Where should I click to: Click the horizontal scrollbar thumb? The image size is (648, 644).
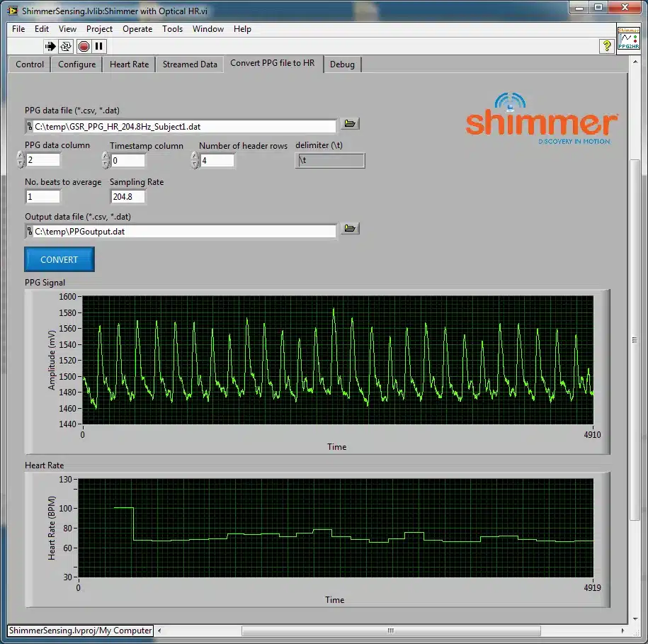pyautogui.click(x=391, y=631)
